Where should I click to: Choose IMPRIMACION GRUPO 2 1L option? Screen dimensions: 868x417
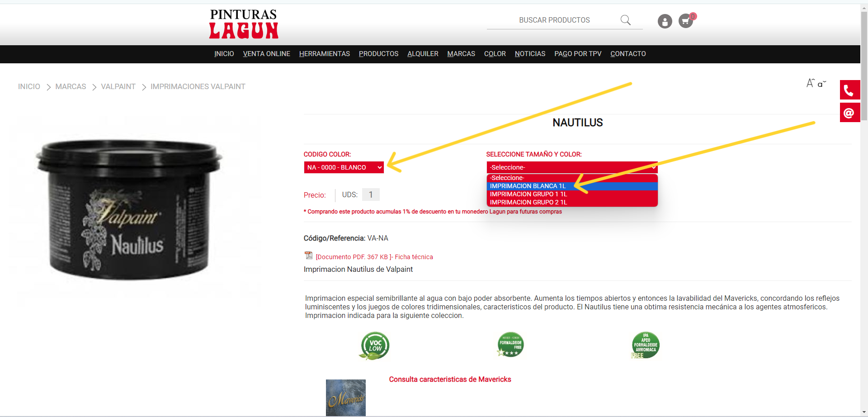click(x=528, y=202)
